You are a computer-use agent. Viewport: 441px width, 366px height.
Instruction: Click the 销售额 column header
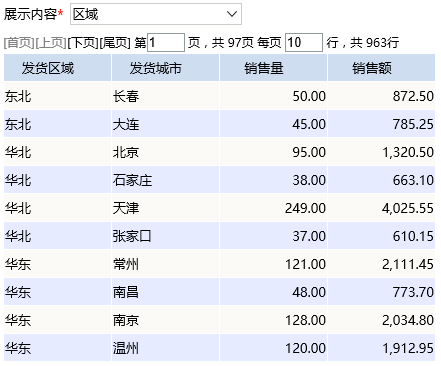(x=381, y=68)
